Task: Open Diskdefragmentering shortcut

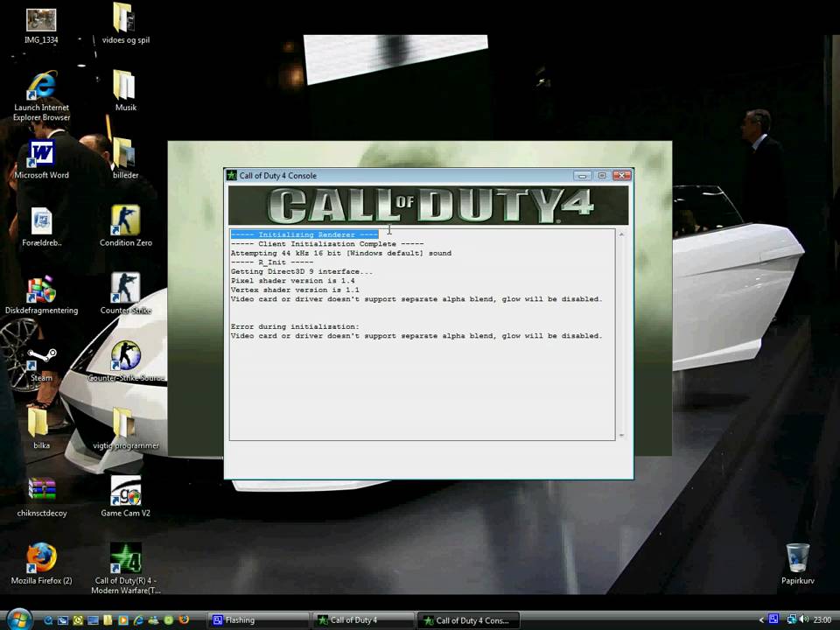Action: tap(42, 295)
